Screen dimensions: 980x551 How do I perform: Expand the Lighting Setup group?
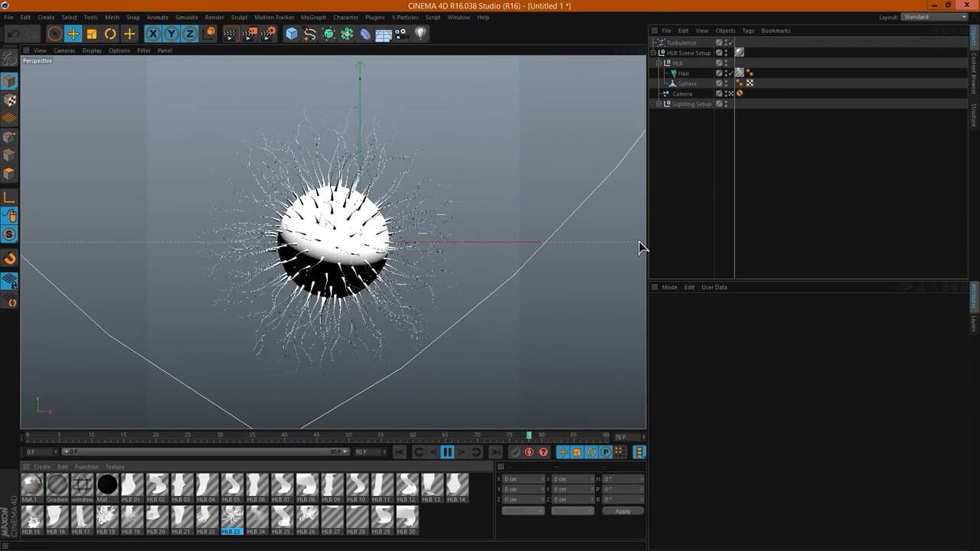point(659,104)
